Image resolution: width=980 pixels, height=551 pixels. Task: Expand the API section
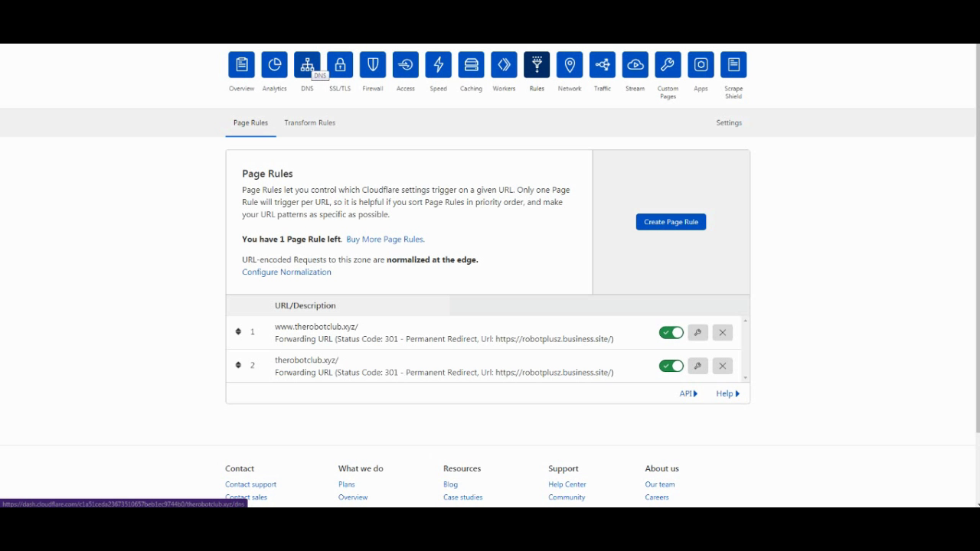[x=688, y=393]
